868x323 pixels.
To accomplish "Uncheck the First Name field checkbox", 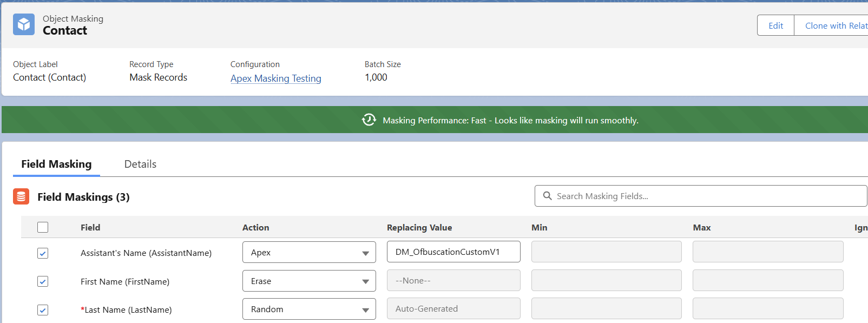I will (43, 281).
